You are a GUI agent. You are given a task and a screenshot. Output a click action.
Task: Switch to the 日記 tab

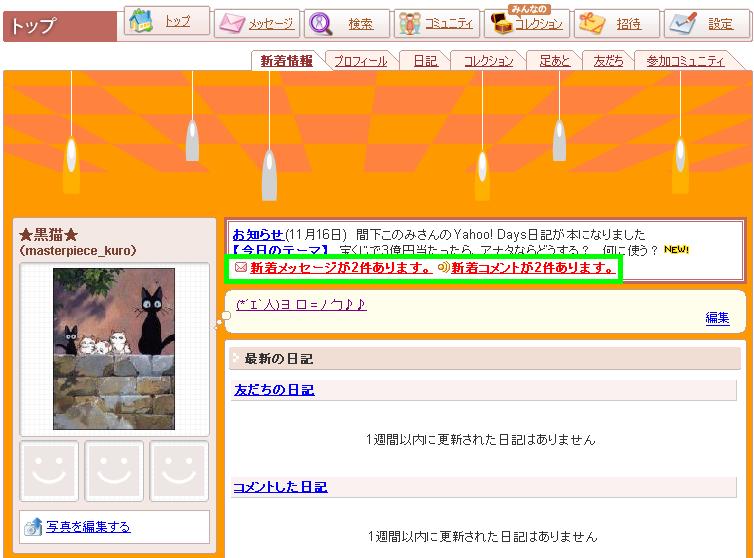coord(426,61)
